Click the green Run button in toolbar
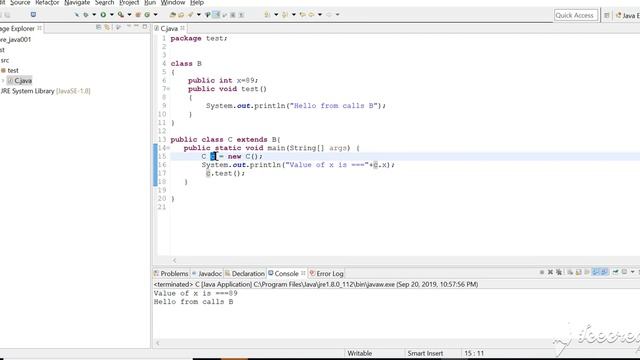The image size is (640, 360). point(103,15)
